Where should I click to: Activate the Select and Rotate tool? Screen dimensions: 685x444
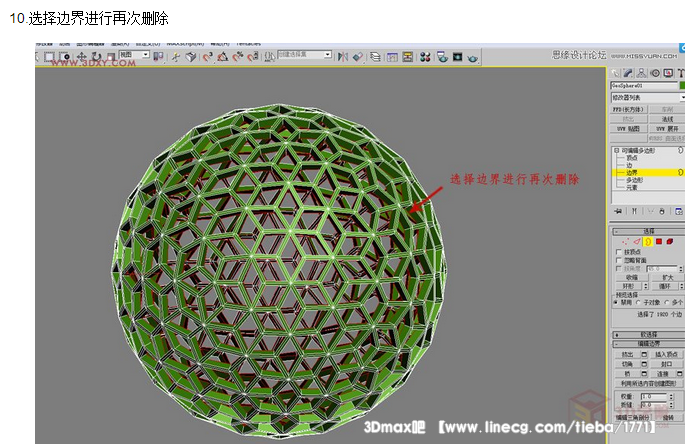(97, 56)
